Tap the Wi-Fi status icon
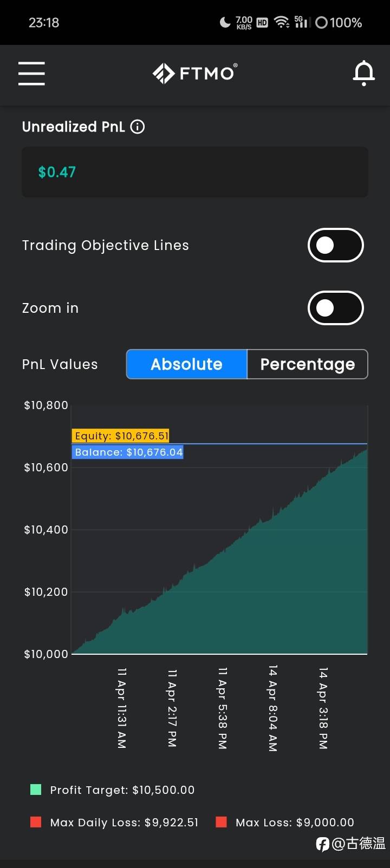 pos(281,22)
